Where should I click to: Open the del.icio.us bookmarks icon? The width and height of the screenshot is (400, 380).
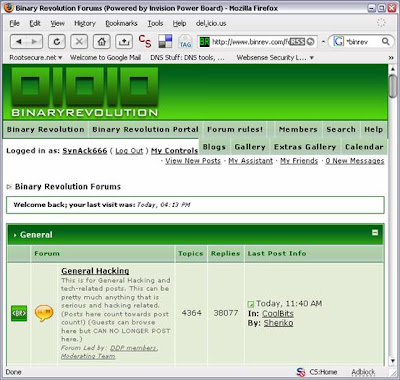165,41
